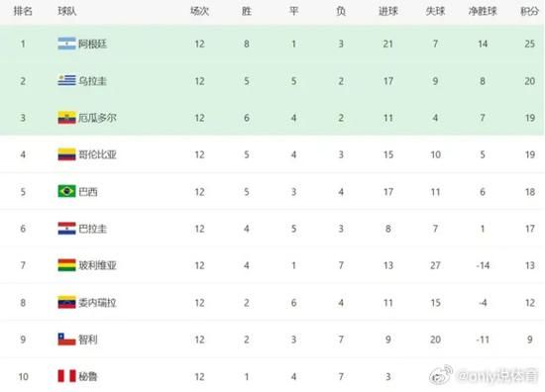Click the Brazil flag icon
Screen dimensions: 545x392
pyautogui.click(x=66, y=191)
